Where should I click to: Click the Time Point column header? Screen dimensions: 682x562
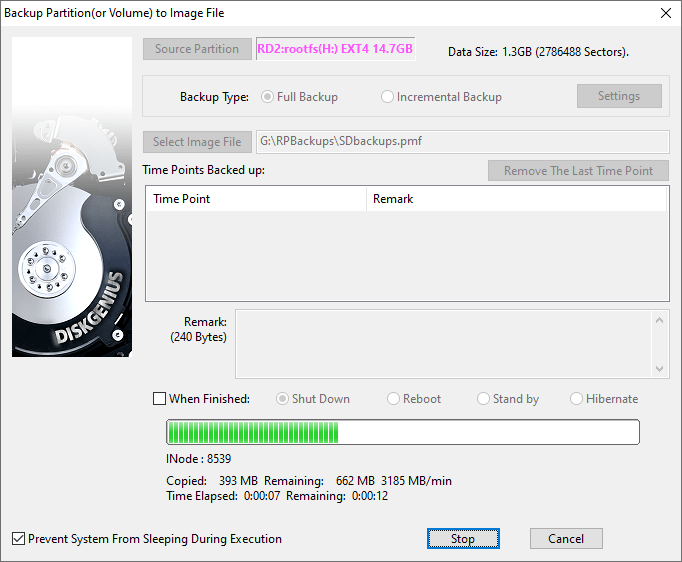tap(255, 199)
